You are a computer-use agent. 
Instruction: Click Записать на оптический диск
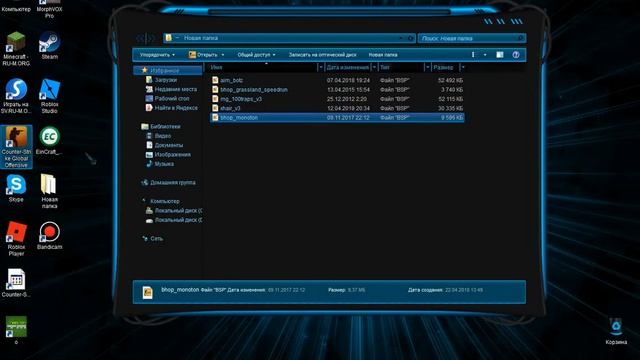point(322,55)
